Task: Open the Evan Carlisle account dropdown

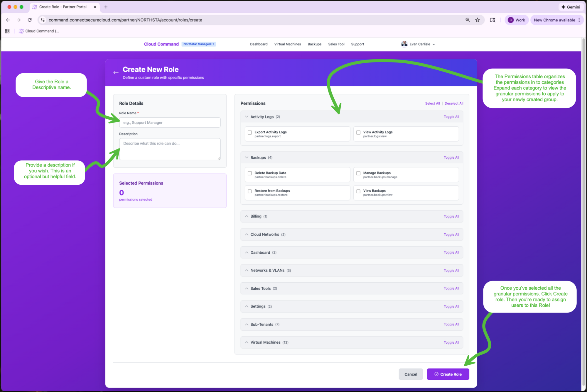Action: (x=434, y=44)
